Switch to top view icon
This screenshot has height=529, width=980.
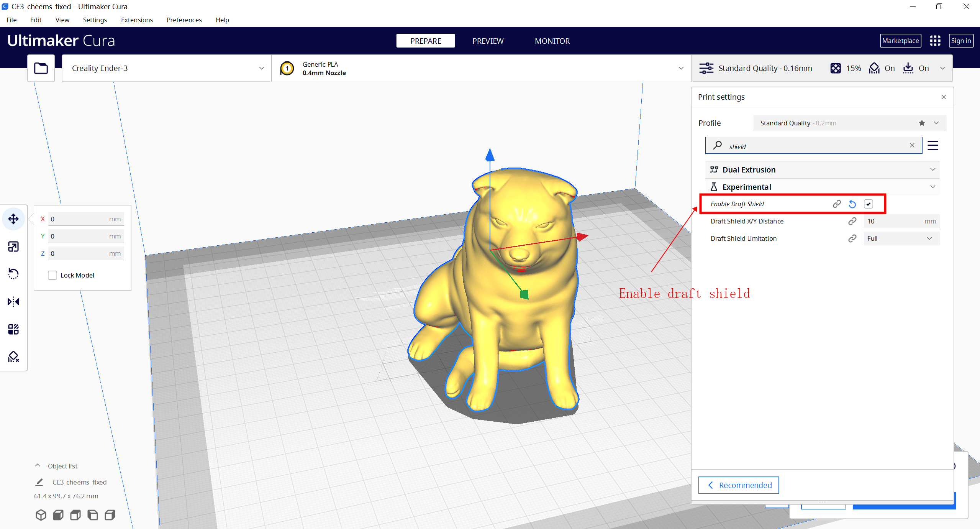click(75, 515)
